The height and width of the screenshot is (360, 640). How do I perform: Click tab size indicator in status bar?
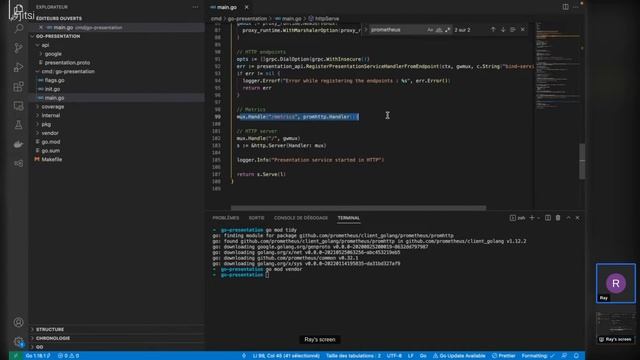click(353, 356)
